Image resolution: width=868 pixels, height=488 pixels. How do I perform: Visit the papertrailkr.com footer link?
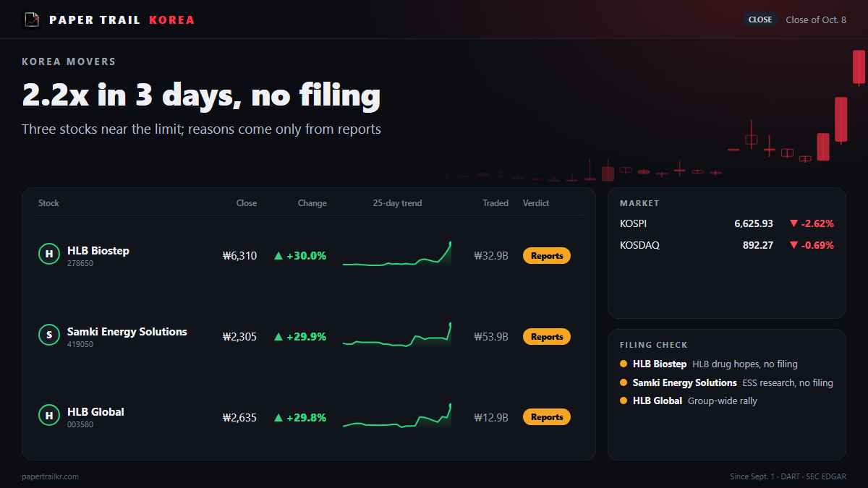tap(50, 476)
